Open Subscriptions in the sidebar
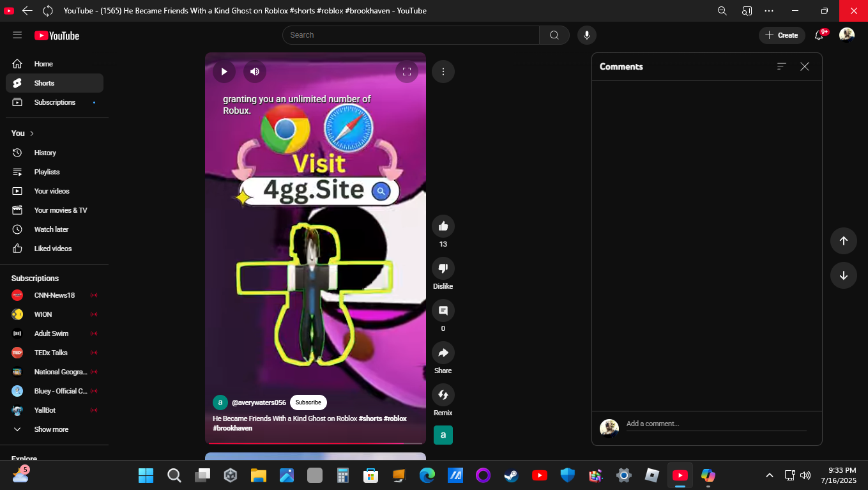The width and height of the screenshot is (868, 490). (x=54, y=102)
